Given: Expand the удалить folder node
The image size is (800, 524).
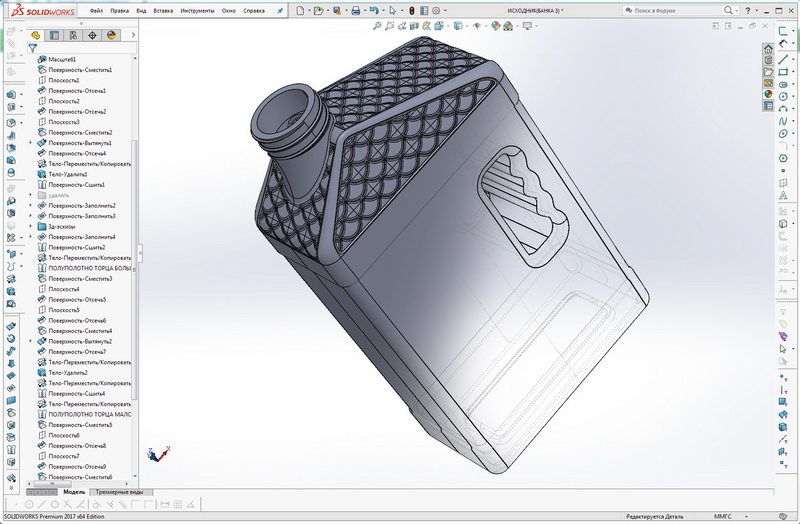Looking at the screenshot, I should coord(31,195).
